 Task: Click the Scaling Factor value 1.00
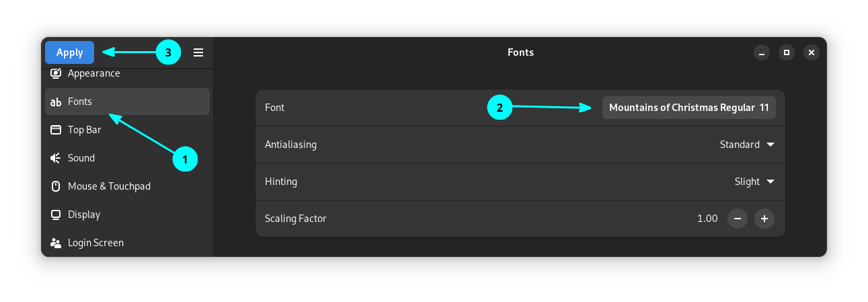click(707, 219)
